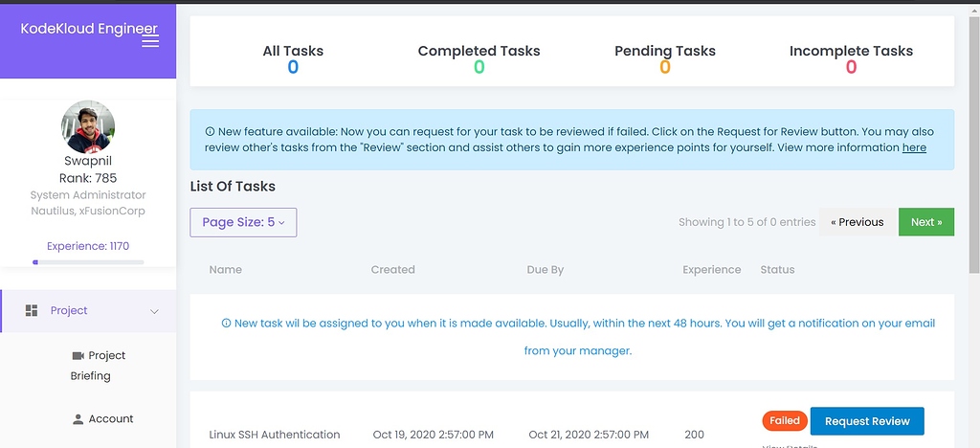Click the Failed status badge
980x448 pixels.
tap(784, 420)
